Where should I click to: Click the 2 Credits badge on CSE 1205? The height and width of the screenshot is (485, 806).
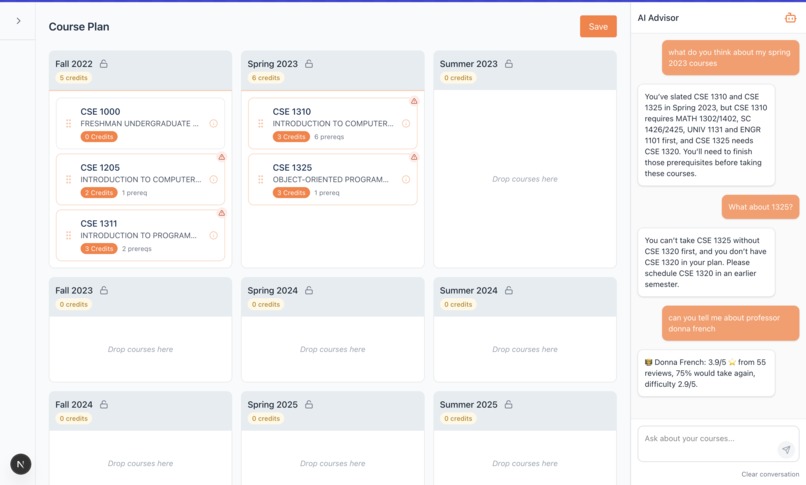tap(99, 193)
